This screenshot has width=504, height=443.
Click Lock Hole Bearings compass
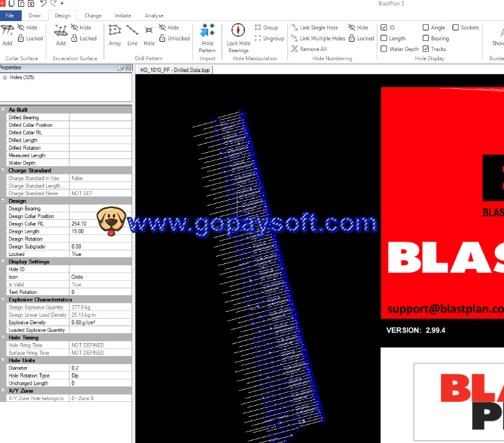click(238, 38)
